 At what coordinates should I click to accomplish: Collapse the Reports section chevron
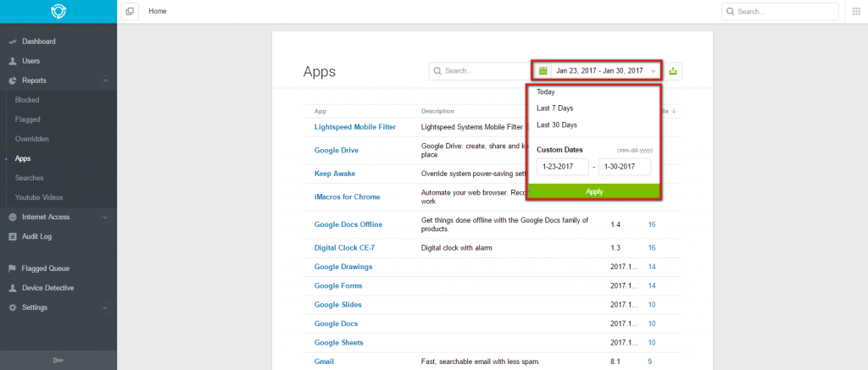pyautogui.click(x=104, y=80)
